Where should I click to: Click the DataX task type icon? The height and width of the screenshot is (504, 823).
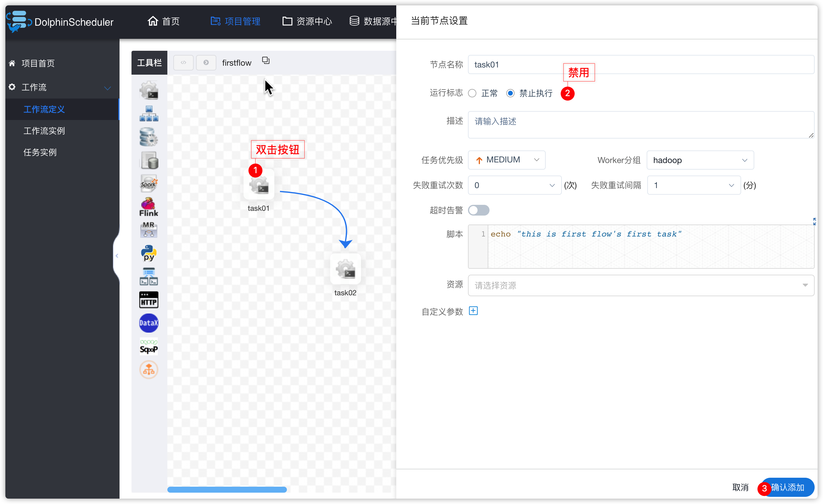click(148, 322)
